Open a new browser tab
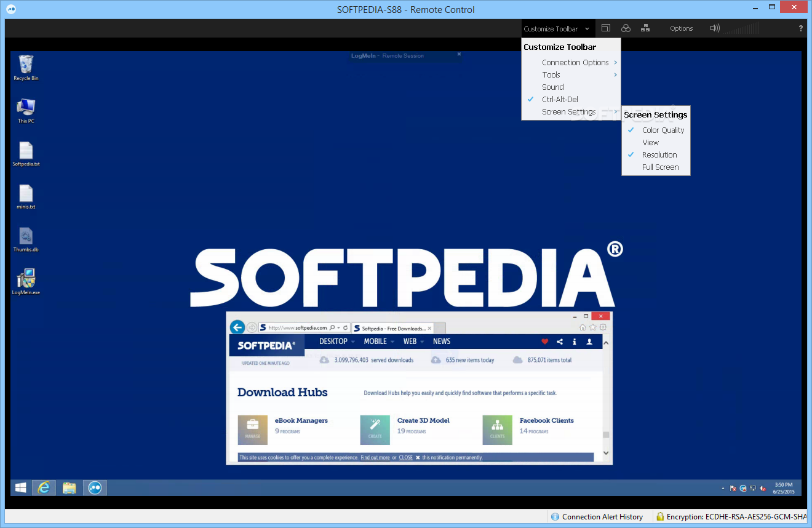Image resolution: width=812 pixels, height=528 pixels. tap(440, 329)
